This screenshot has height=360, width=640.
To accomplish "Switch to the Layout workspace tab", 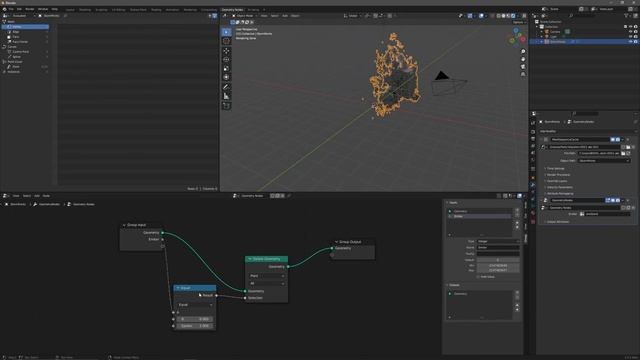I will click(70, 9).
